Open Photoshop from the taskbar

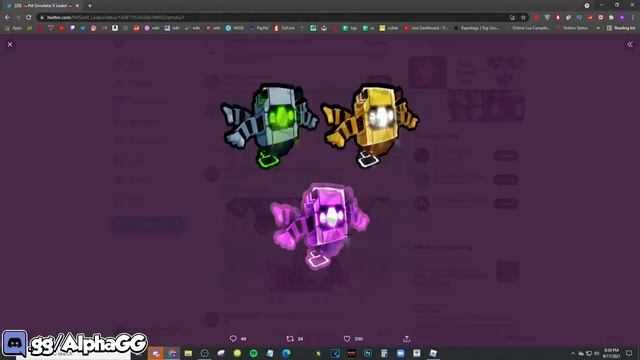coord(368,353)
